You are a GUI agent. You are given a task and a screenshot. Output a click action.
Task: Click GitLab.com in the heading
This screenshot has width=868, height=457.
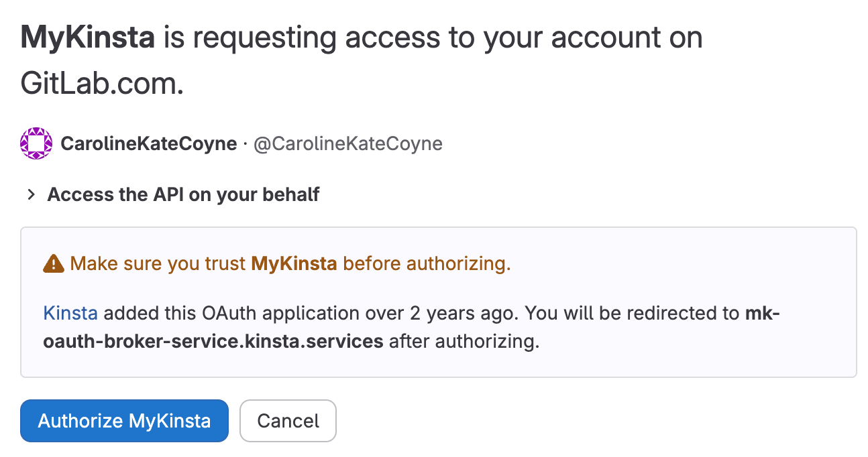click(102, 85)
